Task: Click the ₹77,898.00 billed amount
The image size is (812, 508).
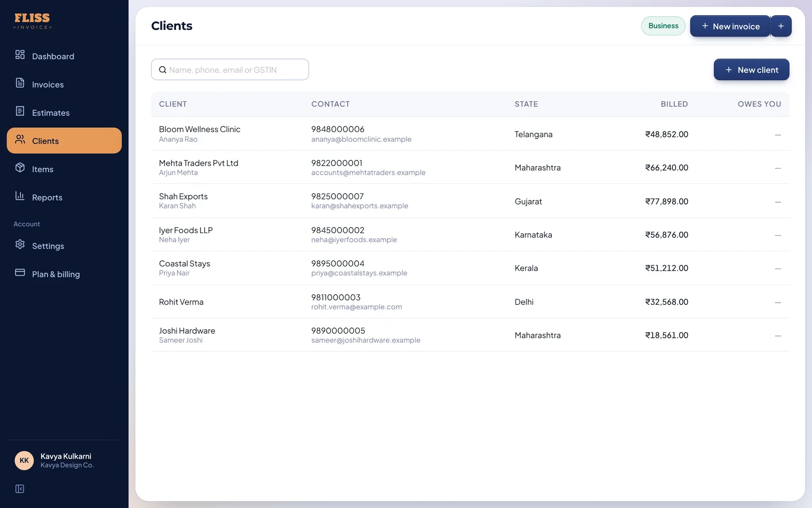Action: coord(666,201)
